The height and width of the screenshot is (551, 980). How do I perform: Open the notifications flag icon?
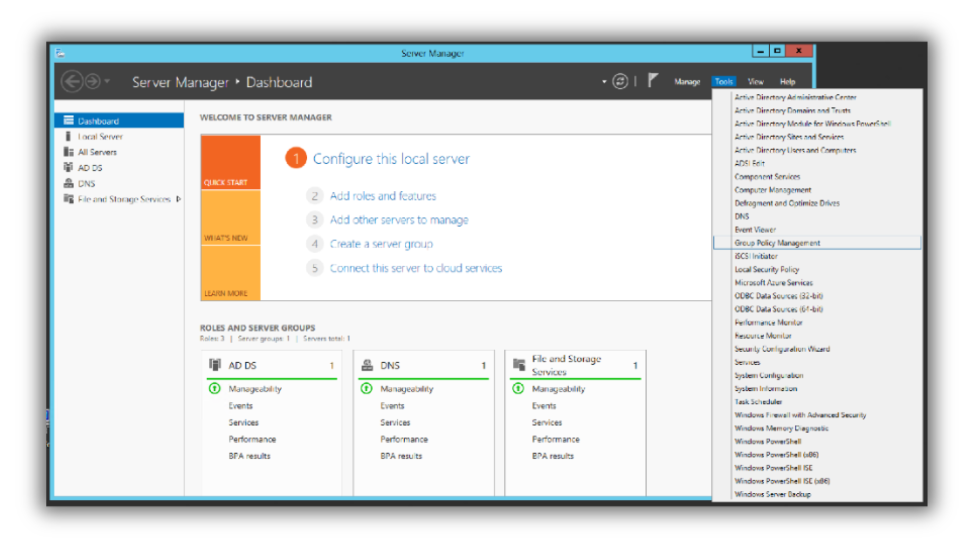[652, 80]
